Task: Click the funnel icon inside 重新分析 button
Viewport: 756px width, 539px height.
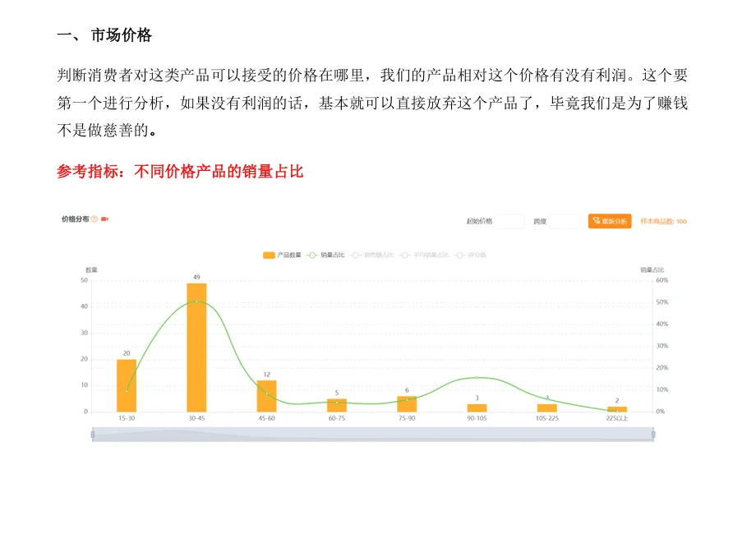Action: [596, 221]
